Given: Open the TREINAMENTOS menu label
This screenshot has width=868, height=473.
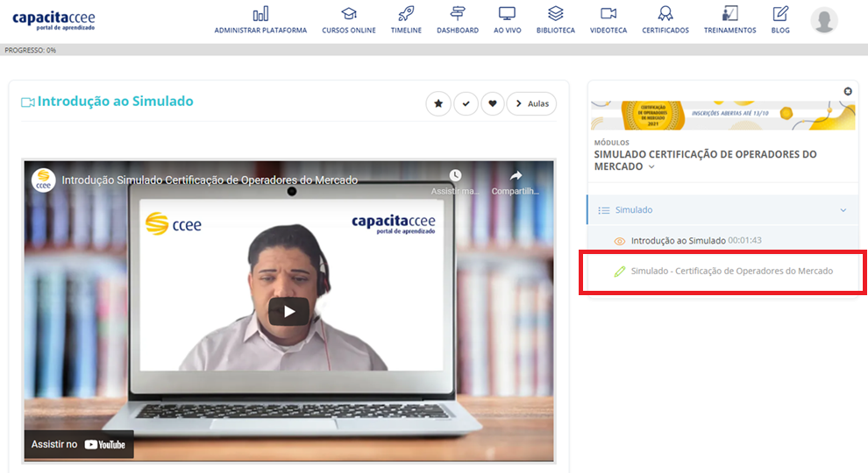Looking at the screenshot, I should point(729,31).
